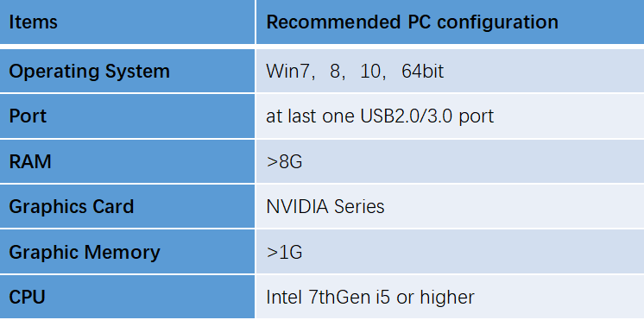Click the word 'configuration' in the header
The width and height of the screenshot is (644, 320).
tap(497, 23)
